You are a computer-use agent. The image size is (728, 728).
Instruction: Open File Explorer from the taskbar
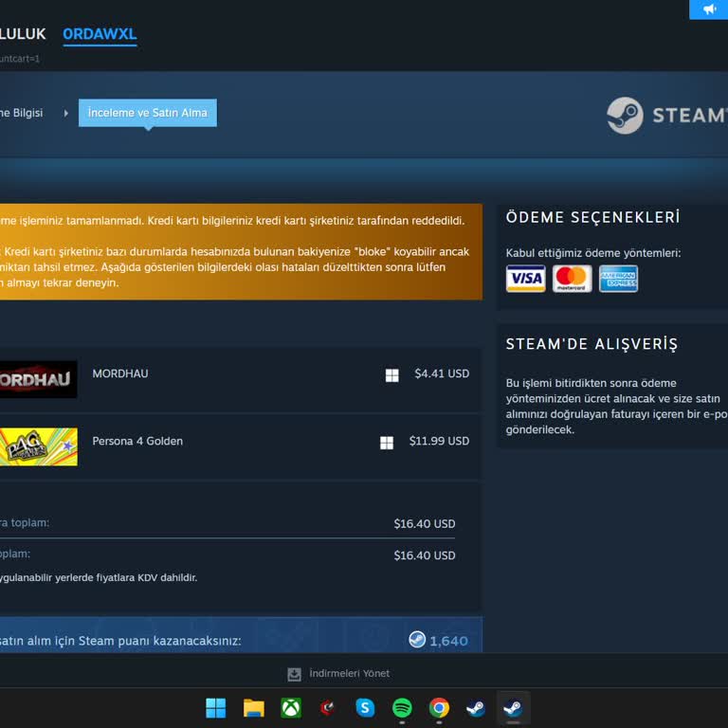click(253, 708)
